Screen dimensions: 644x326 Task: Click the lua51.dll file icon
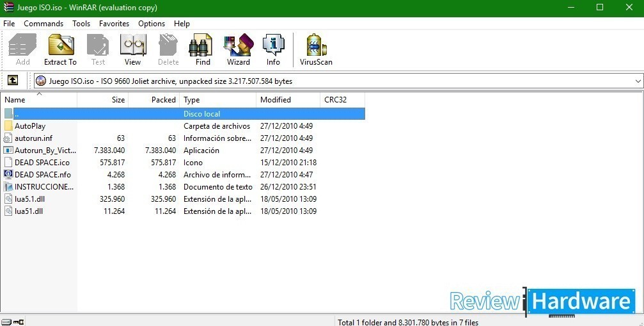(8, 211)
